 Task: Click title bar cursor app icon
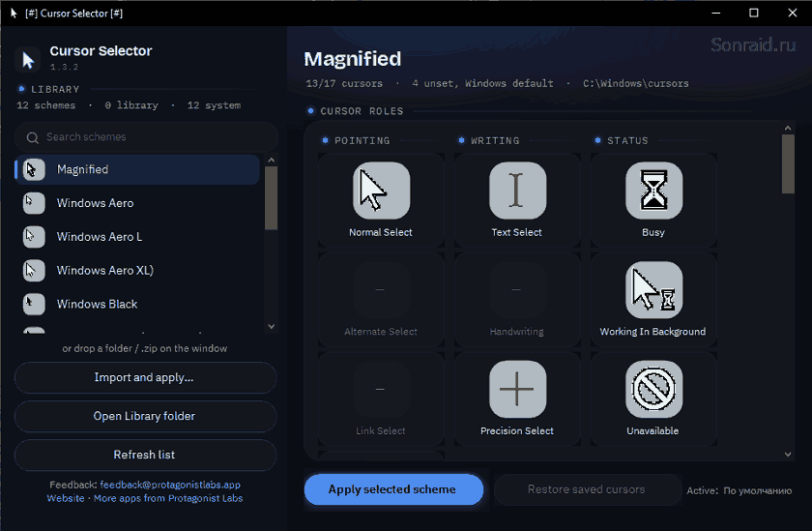tap(14, 13)
